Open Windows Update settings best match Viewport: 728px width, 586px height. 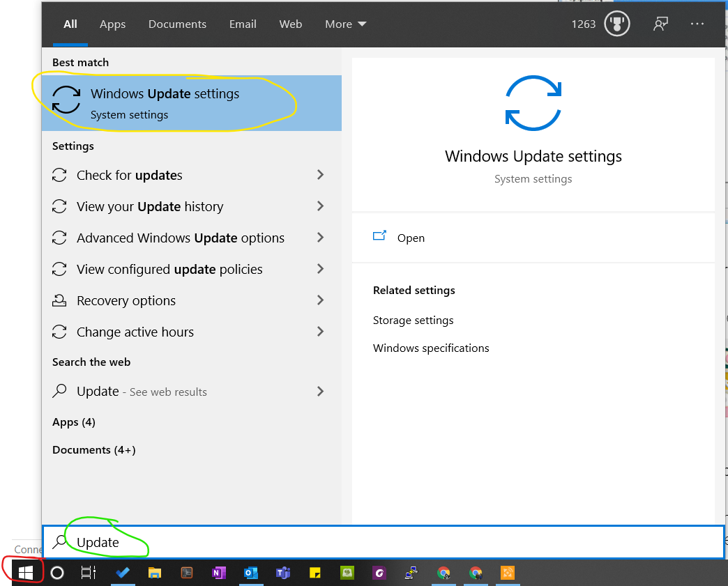click(x=191, y=103)
